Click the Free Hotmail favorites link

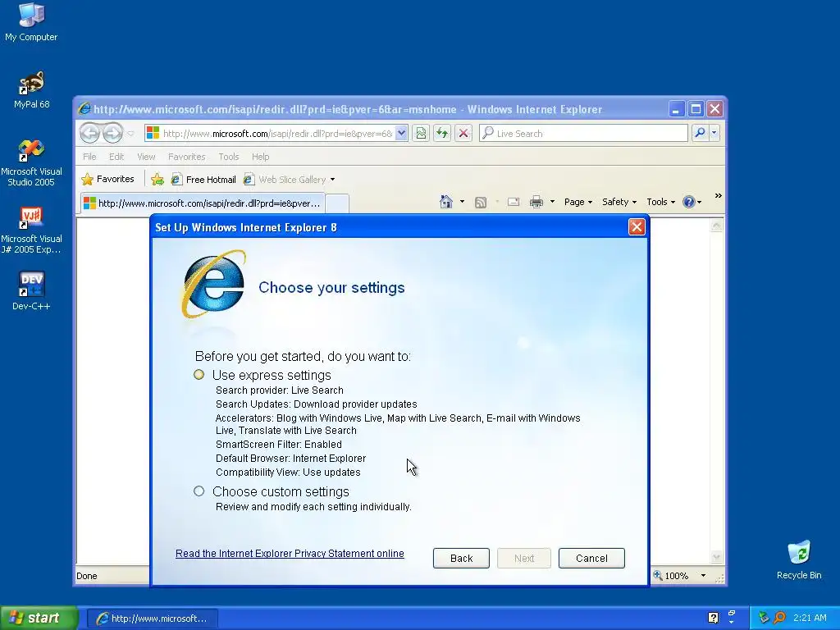click(x=203, y=180)
